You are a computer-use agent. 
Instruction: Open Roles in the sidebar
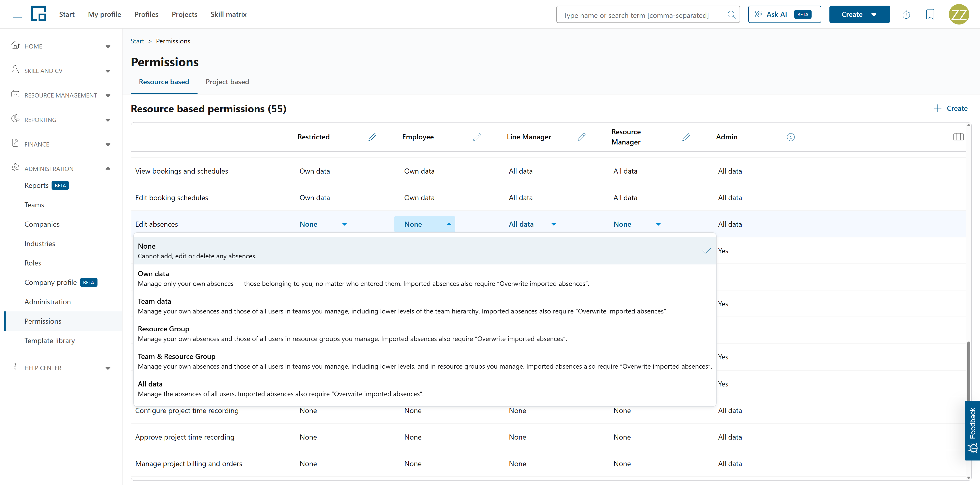(x=33, y=263)
